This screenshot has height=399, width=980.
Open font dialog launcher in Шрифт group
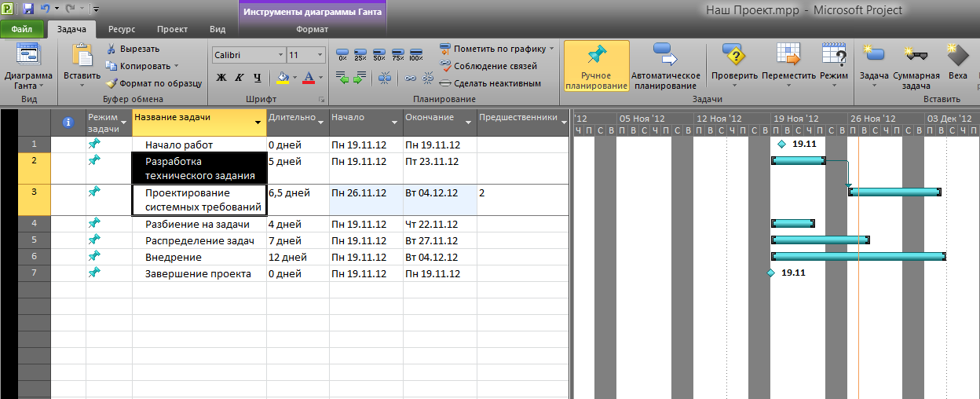tap(321, 100)
